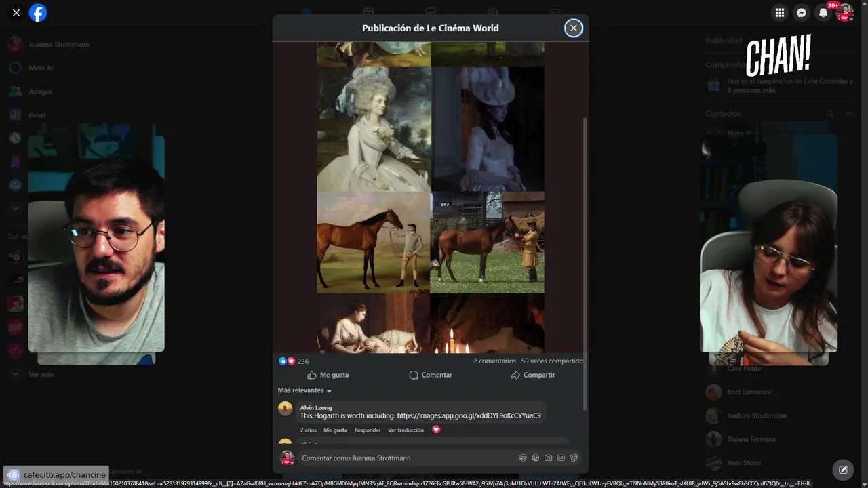Start a new message with compose icon

tap(843, 469)
